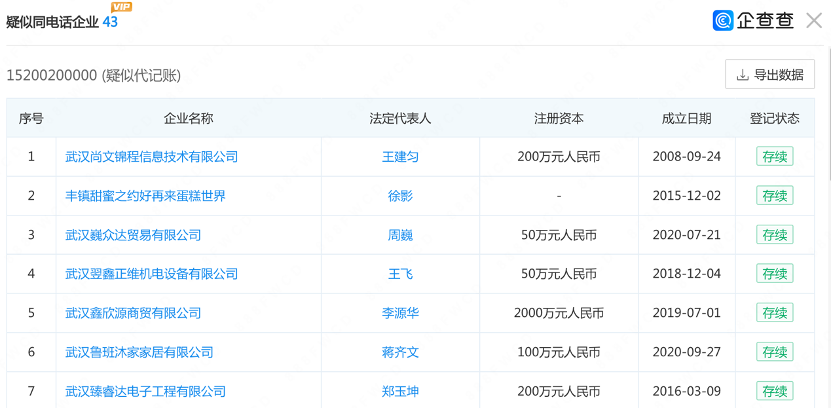View legal representative 徐影
This screenshot has width=832, height=408.
tap(401, 196)
